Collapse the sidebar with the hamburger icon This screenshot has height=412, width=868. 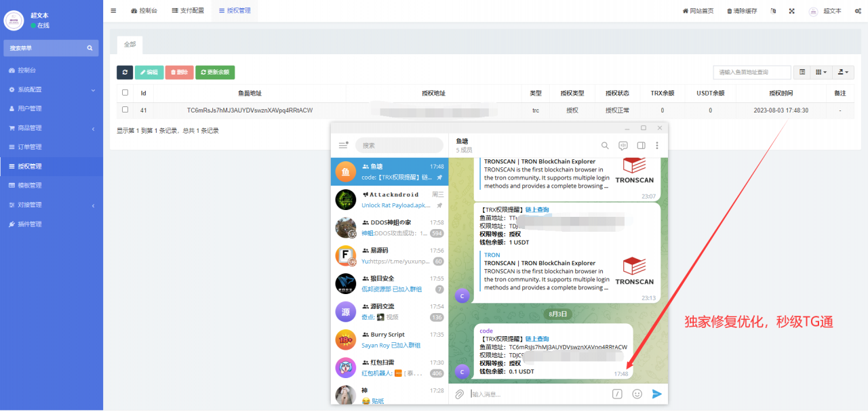(113, 11)
